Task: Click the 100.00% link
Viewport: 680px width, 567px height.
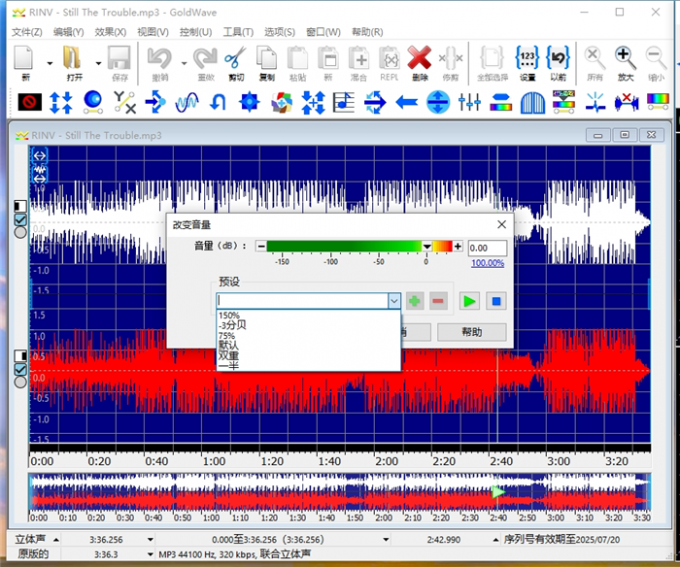Action: pos(487,263)
